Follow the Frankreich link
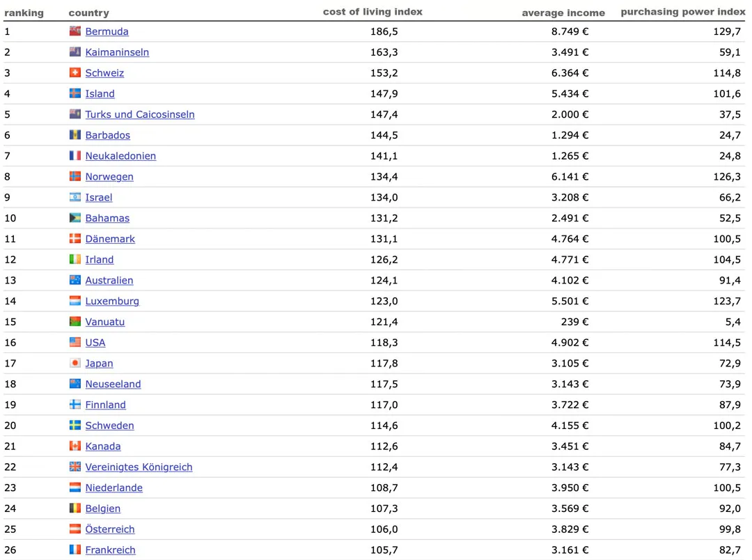Image resolution: width=752 pixels, height=560 pixels. tap(110, 550)
